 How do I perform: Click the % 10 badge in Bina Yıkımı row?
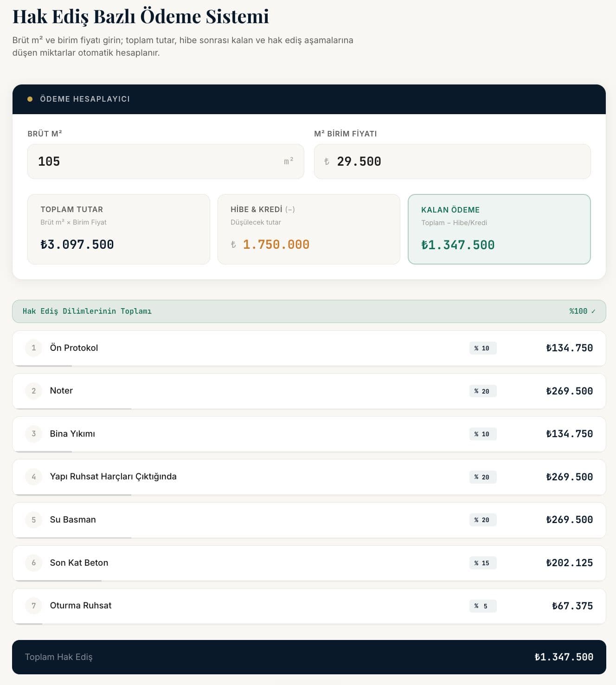coord(483,434)
